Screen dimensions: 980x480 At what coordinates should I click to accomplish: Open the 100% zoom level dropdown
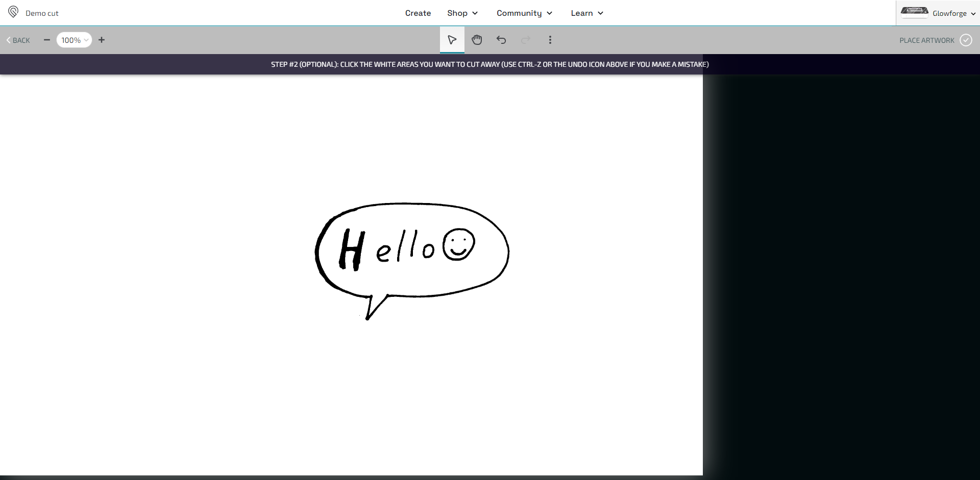(x=74, y=40)
